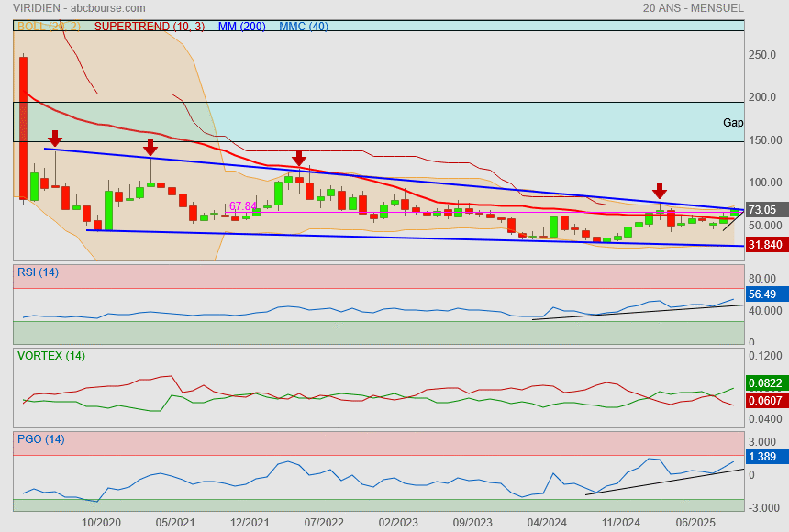Viewport: 789px width, 532px height.
Task: Click the red arrow before 07/2022
Action: click(298, 158)
